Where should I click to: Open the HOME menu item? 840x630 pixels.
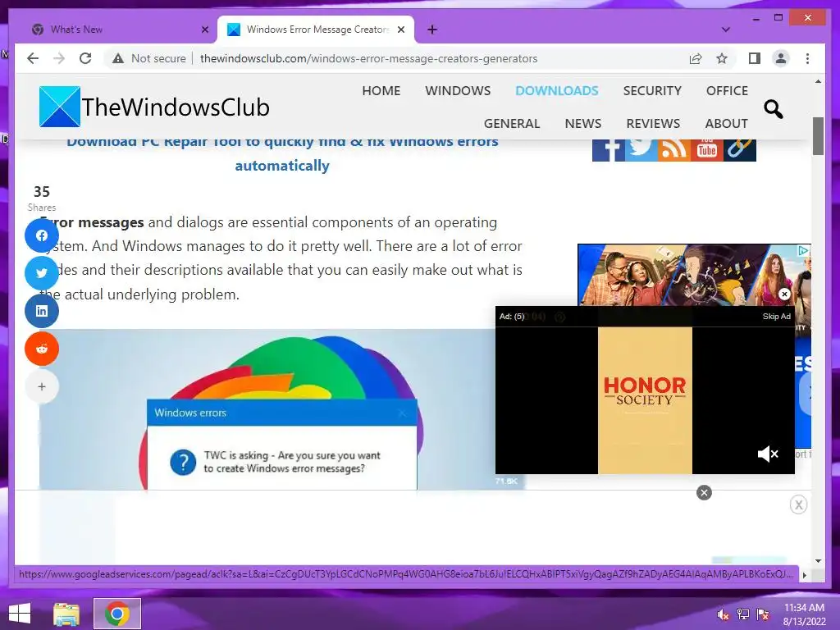point(381,90)
